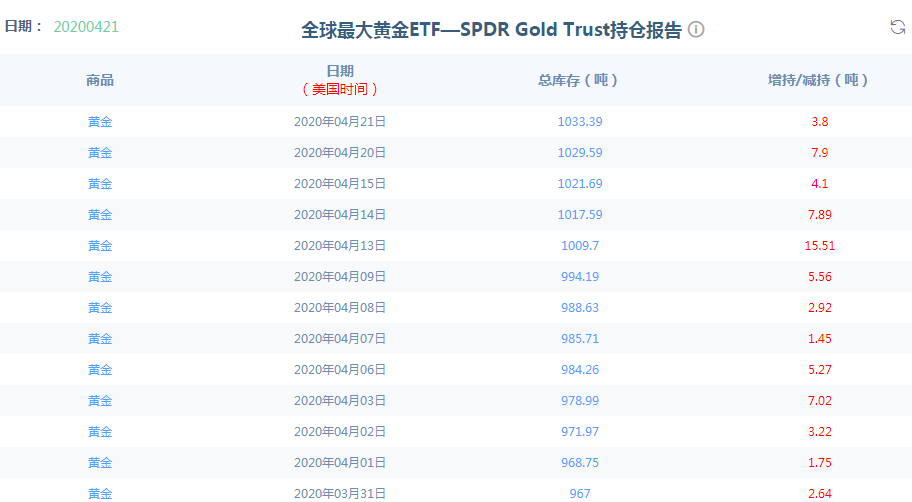This screenshot has width=912, height=502.
Task: Click total inventory value 985.71
Action: coord(580,339)
